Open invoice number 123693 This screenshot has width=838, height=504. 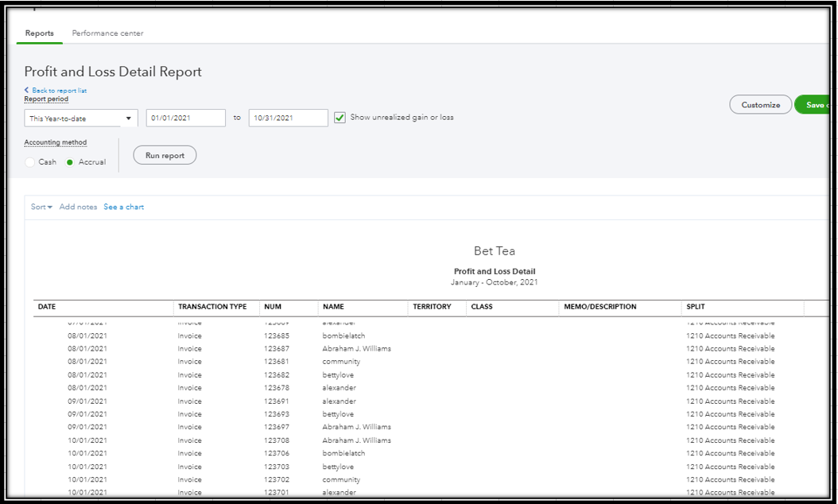pos(277,414)
